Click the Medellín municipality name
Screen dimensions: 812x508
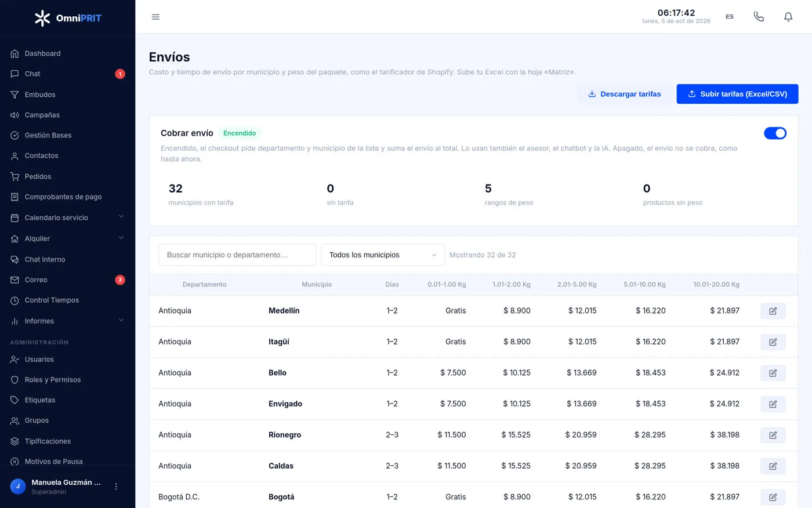coord(284,311)
